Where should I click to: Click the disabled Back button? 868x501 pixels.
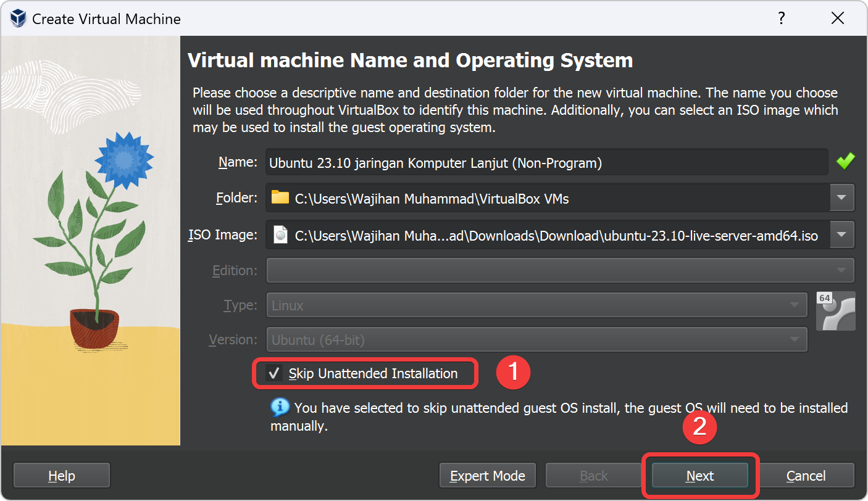point(594,476)
